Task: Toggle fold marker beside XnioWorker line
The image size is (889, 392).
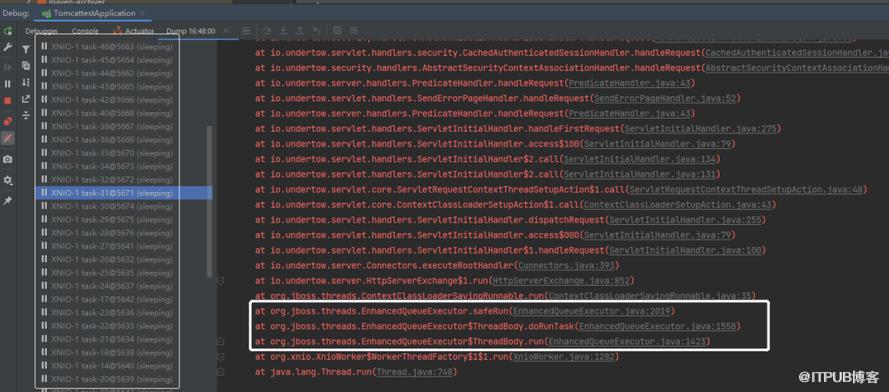Action: pos(221,357)
